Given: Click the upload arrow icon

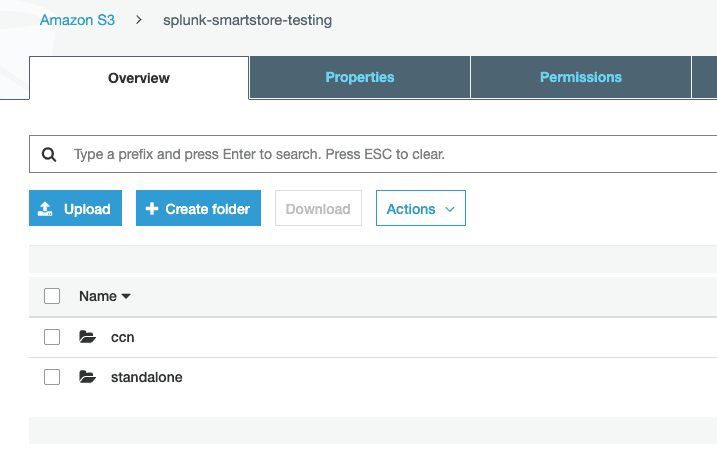Looking at the screenshot, I should pyautogui.click(x=45, y=209).
